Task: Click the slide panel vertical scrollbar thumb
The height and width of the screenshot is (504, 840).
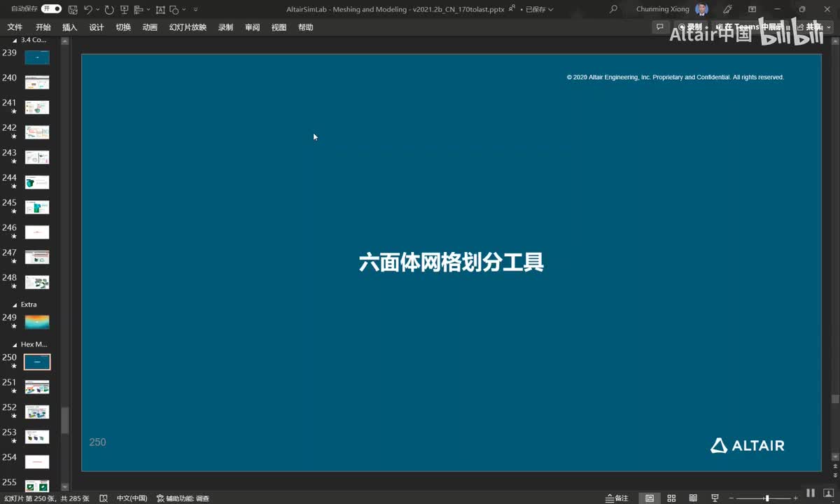Action: coord(65,421)
